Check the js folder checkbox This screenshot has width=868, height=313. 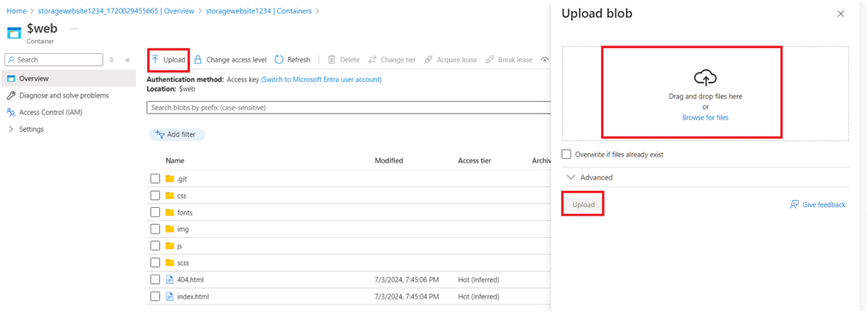(155, 246)
